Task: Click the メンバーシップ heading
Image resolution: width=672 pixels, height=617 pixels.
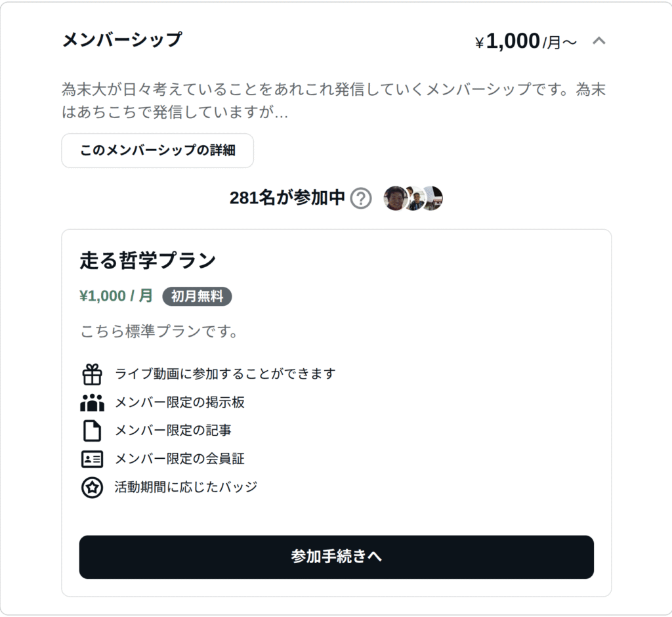Action: (121, 39)
